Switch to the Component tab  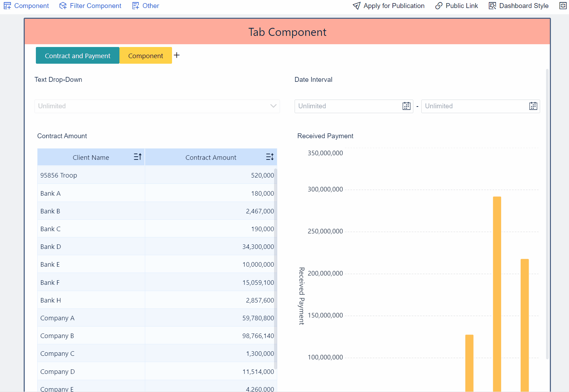coord(146,55)
